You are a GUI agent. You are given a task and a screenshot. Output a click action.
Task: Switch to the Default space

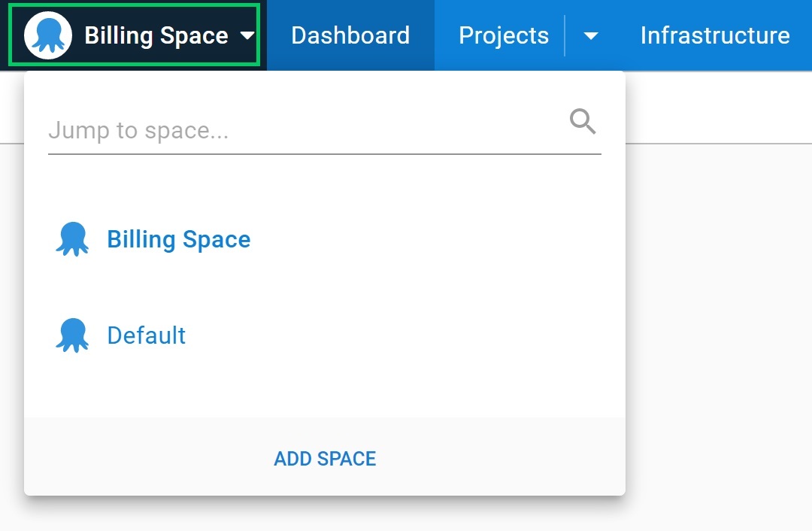click(x=146, y=335)
